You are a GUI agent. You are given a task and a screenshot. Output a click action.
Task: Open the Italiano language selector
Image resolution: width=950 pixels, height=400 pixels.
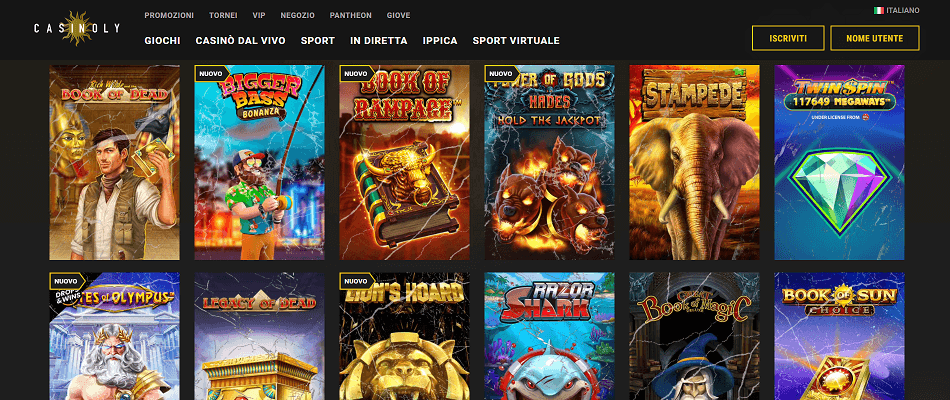897,10
